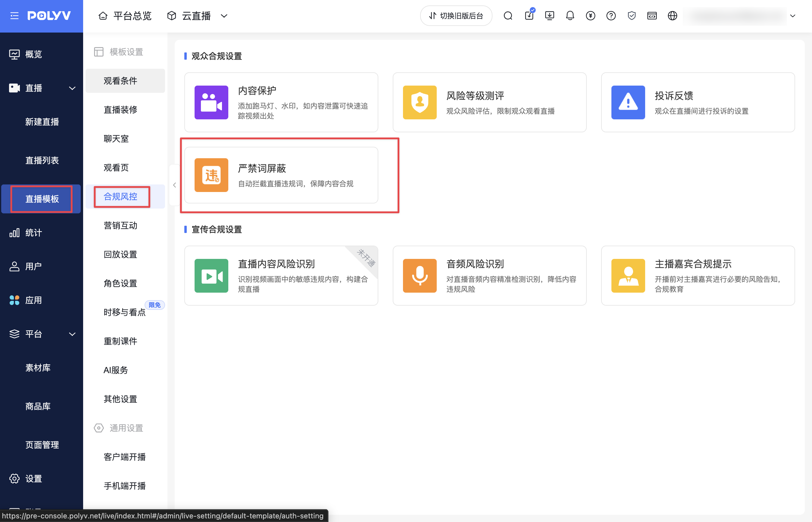Open notifications bell icon
Screen dimensions: 812x522
pos(570,16)
